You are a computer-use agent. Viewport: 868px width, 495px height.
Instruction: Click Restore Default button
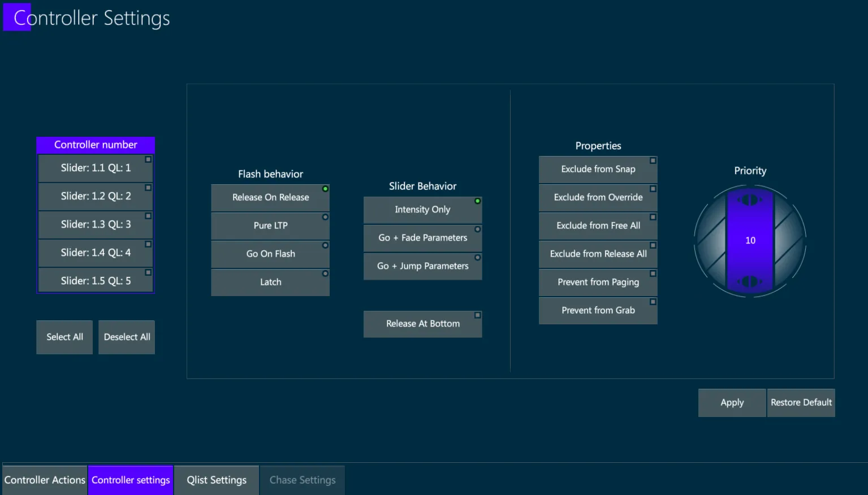(801, 403)
